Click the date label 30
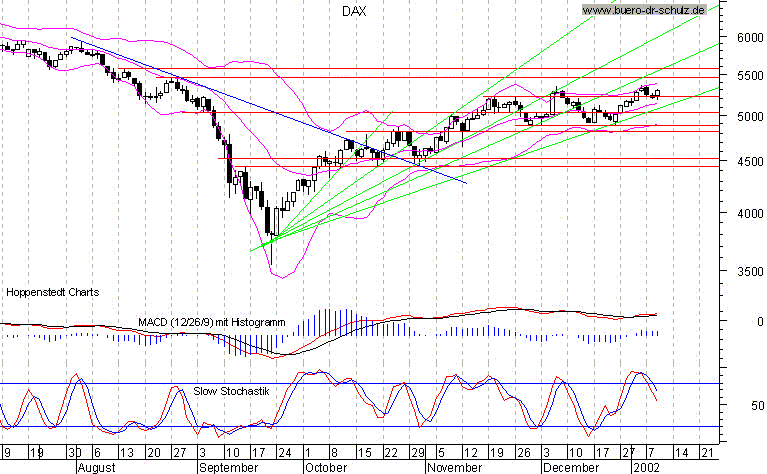The image size is (767, 474). (x=74, y=453)
